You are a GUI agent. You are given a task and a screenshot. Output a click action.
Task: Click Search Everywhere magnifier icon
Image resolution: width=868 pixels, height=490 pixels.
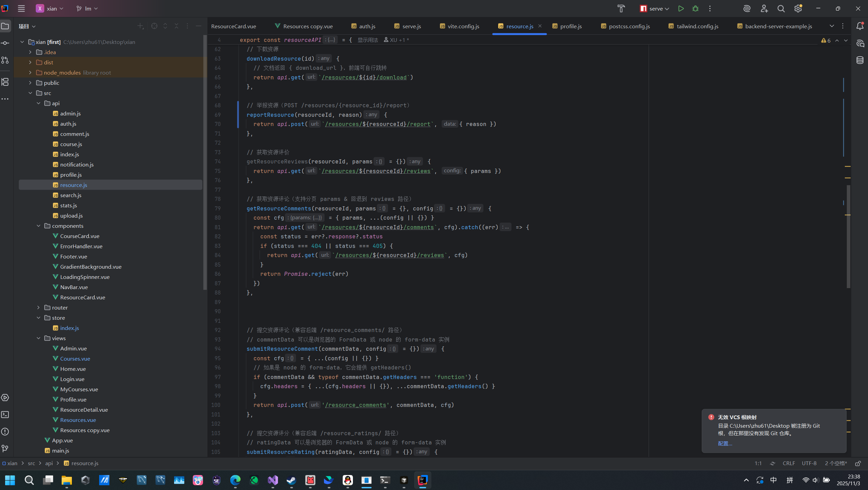[781, 9]
